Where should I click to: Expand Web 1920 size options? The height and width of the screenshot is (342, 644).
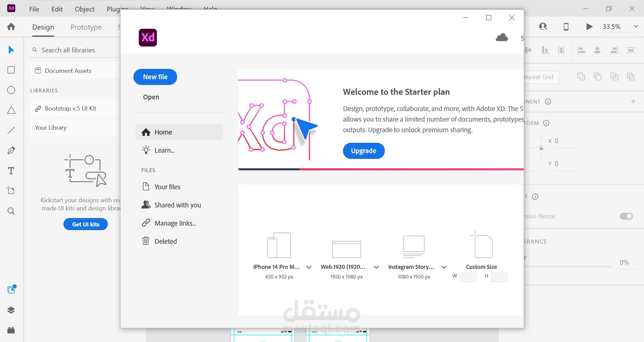tap(377, 267)
